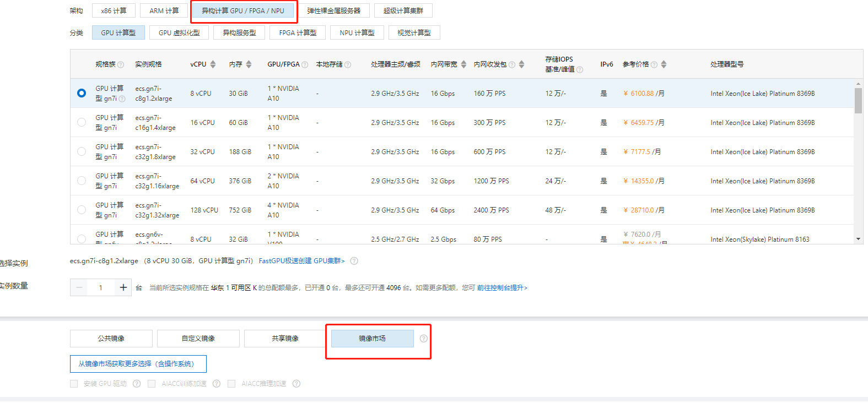This screenshot has height=403, width=868.
Task: Choose 弹性裸金属服务器 architecture
Action: click(x=334, y=10)
